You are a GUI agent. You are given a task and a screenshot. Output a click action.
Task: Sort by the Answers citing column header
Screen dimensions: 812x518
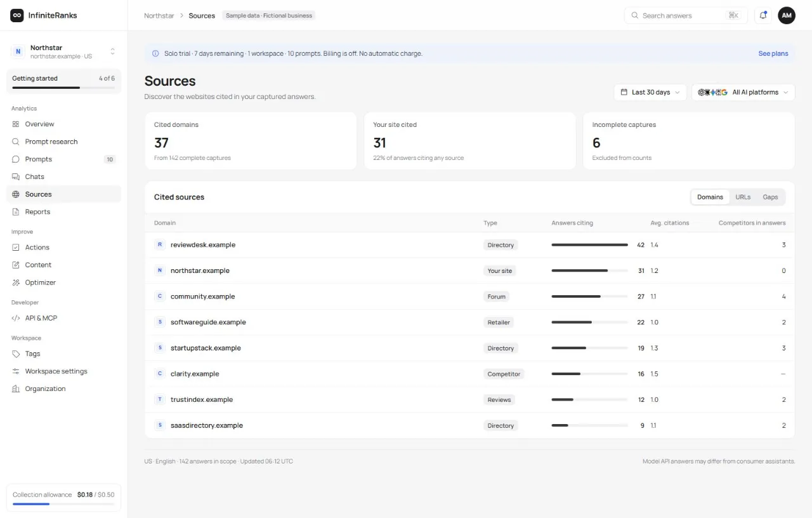572,223
